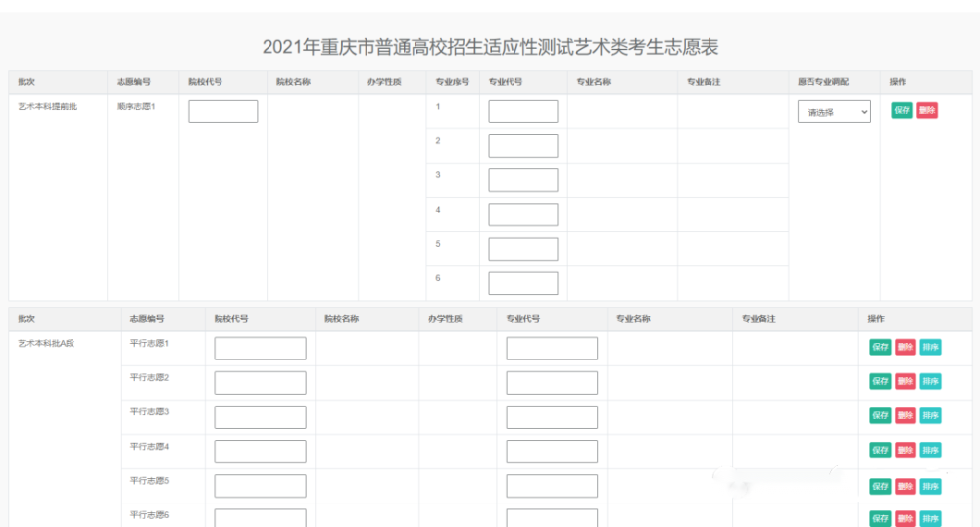Focus 院校代号 input in 平行志愿4 row
Viewport: 980px width, 527px height.
(260, 452)
